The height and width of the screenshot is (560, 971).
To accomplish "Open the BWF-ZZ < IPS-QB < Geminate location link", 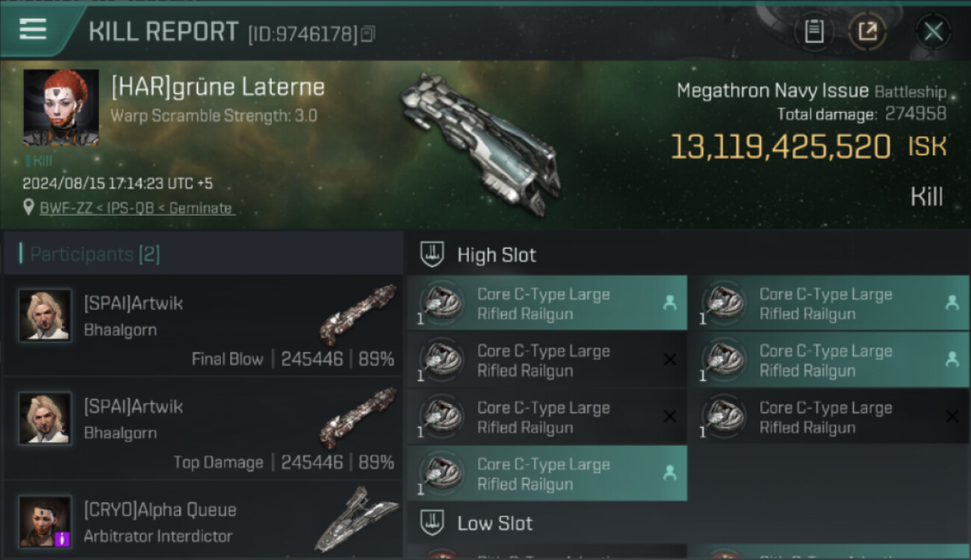I will tap(136, 208).
